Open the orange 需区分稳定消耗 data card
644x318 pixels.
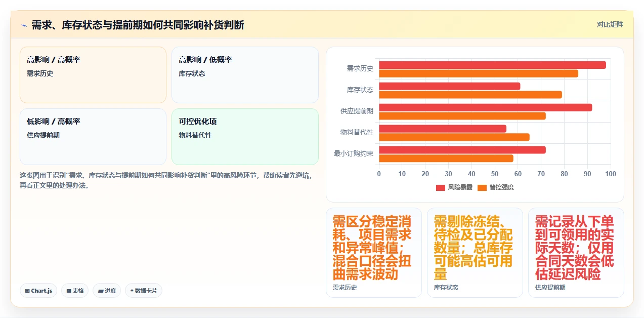[x=374, y=253]
